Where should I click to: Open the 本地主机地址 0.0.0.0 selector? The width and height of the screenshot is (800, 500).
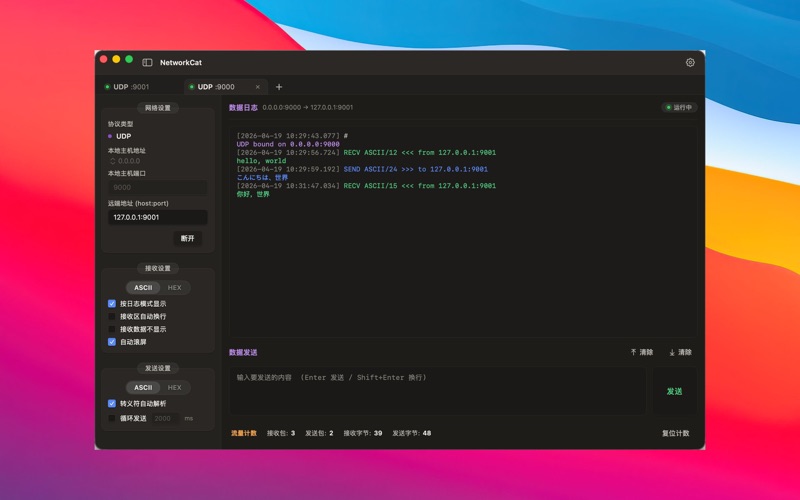click(125, 161)
